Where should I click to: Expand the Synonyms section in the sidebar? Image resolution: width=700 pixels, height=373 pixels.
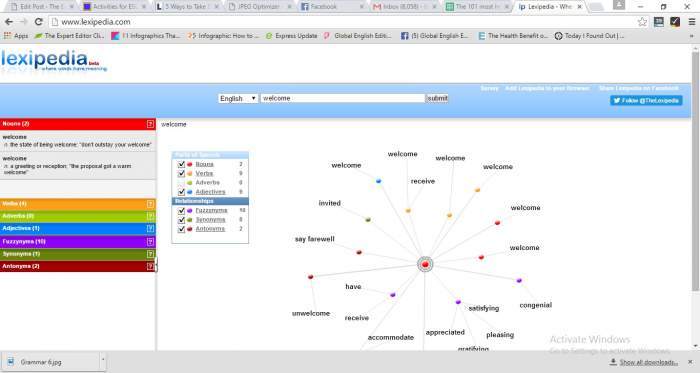tap(78, 254)
